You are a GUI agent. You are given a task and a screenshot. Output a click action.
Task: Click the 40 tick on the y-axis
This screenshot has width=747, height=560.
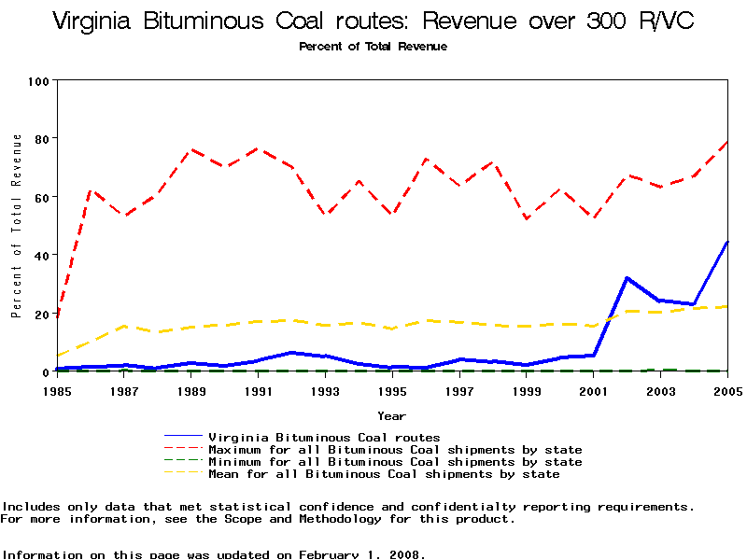click(41, 255)
